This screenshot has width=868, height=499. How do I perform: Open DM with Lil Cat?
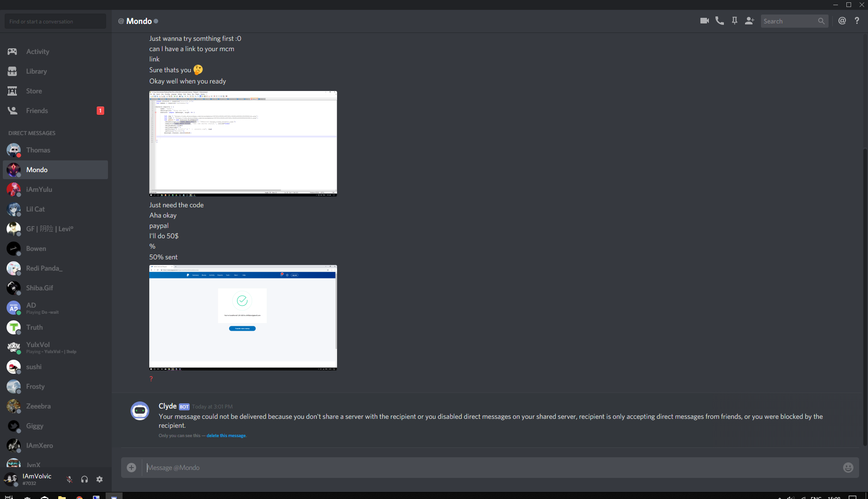(55, 209)
